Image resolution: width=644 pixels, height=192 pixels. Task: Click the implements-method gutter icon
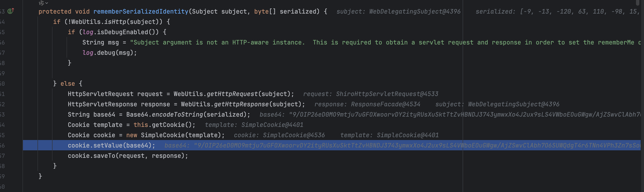click(11, 11)
